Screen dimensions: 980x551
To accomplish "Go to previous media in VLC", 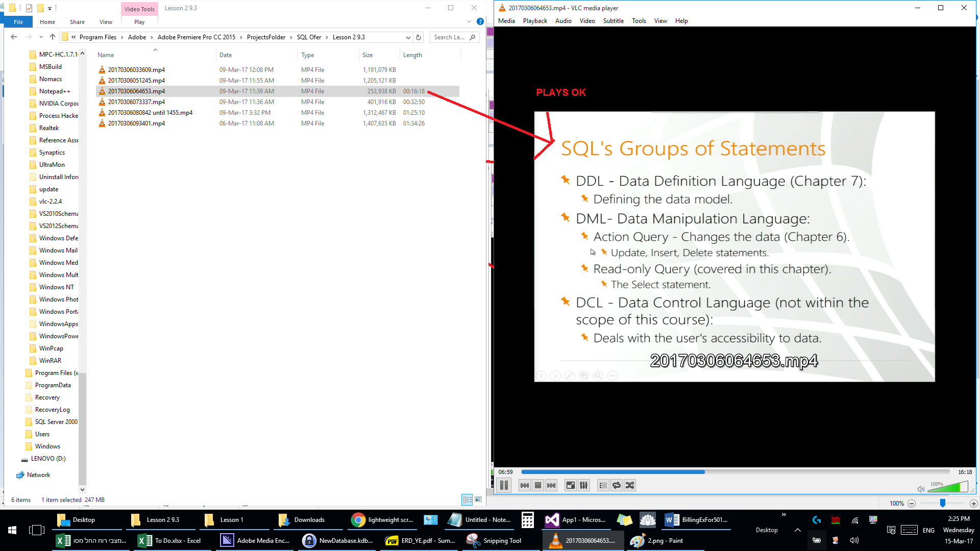I will tap(524, 485).
